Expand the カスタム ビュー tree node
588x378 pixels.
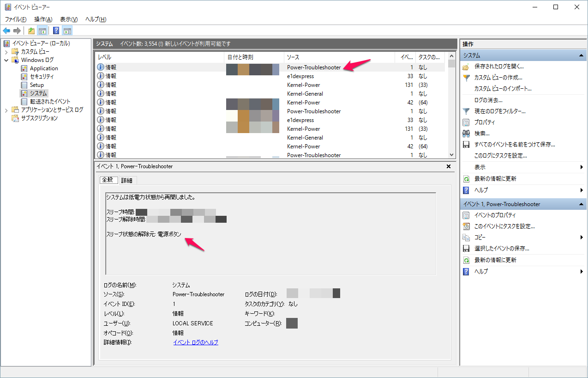click(x=6, y=52)
